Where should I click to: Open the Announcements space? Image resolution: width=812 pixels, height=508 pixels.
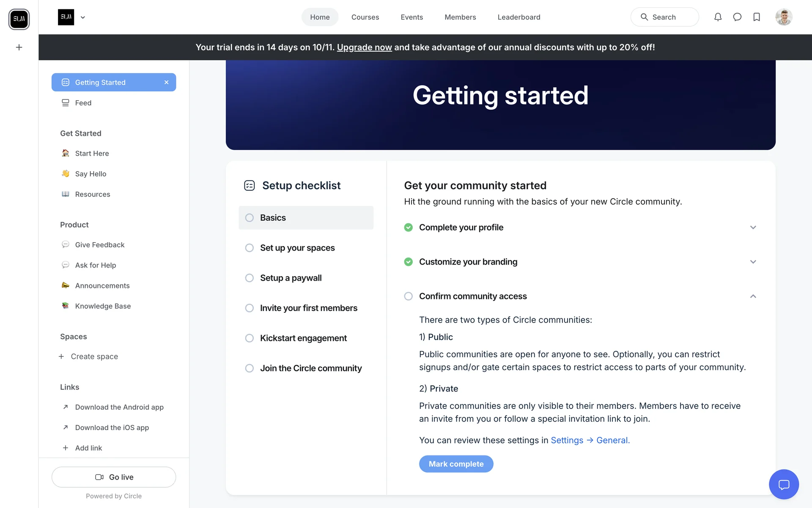tap(102, 286)
